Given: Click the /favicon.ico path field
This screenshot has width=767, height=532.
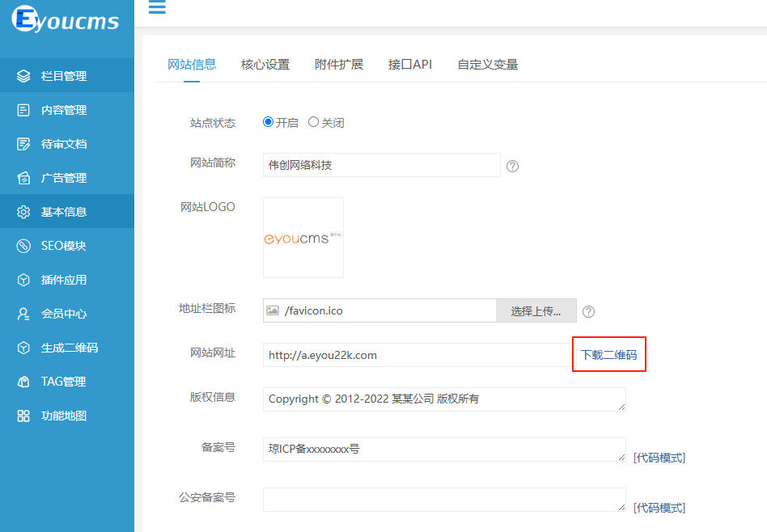Looking at the screenshot, I should [379, 310].
